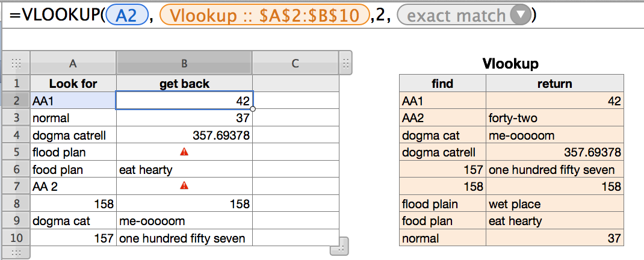The height and width of the screenshot is (260, 644).
Task: Click the add-column handle right of column C
Action: pyautogui.click(x=345, y=63)
